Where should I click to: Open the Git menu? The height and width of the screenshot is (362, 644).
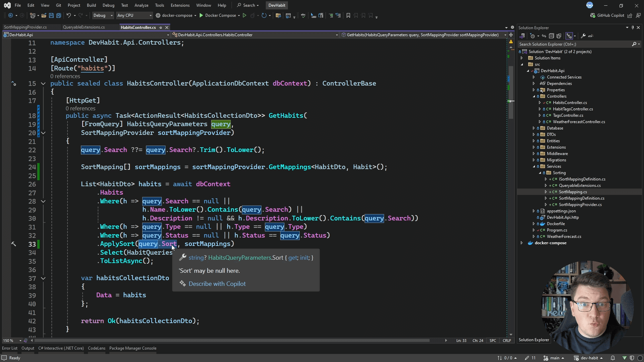(x=58, y=5)
